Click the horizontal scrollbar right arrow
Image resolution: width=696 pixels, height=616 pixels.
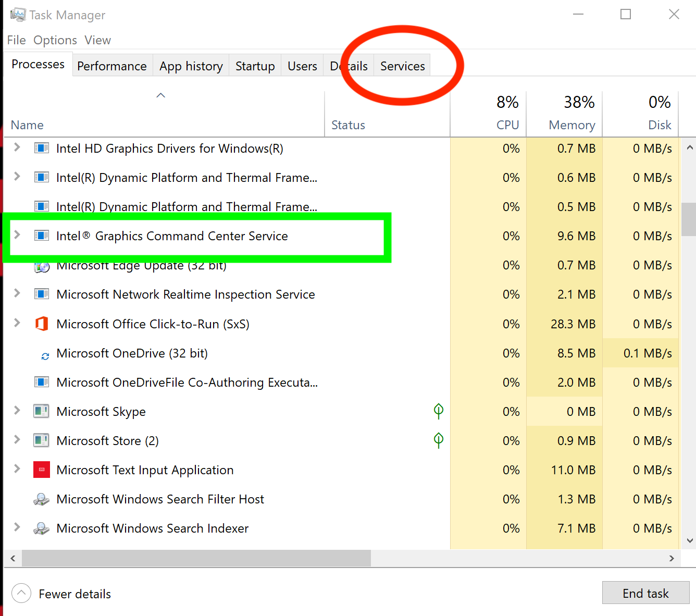(672, 558)
